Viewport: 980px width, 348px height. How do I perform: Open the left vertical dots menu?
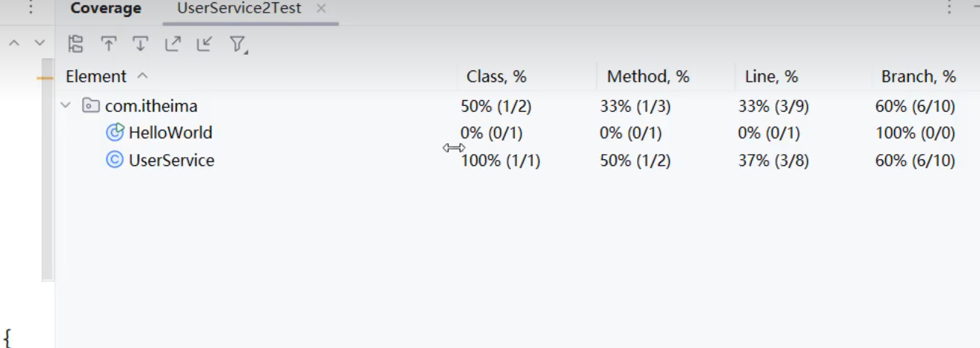[x=30, y=8]
